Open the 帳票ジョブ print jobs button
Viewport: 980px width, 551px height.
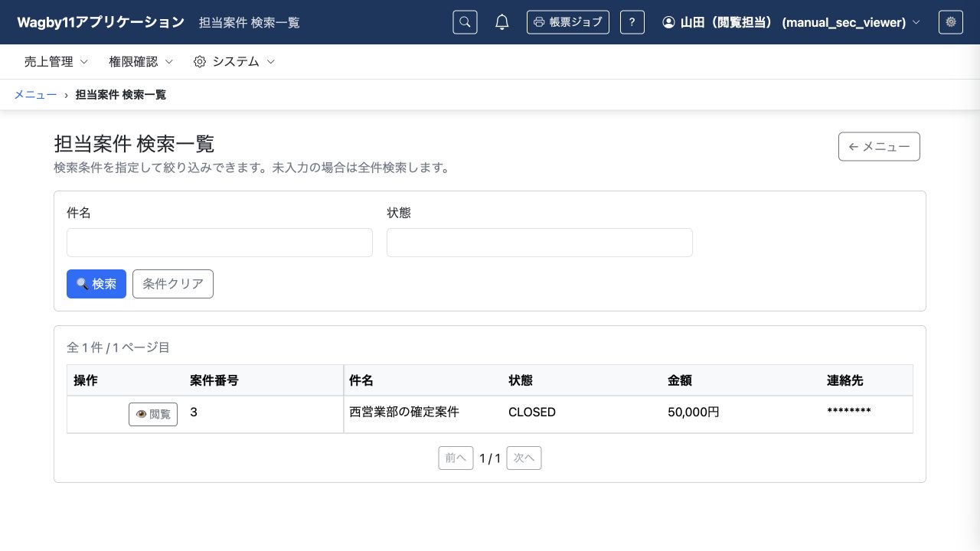[568, 22]
